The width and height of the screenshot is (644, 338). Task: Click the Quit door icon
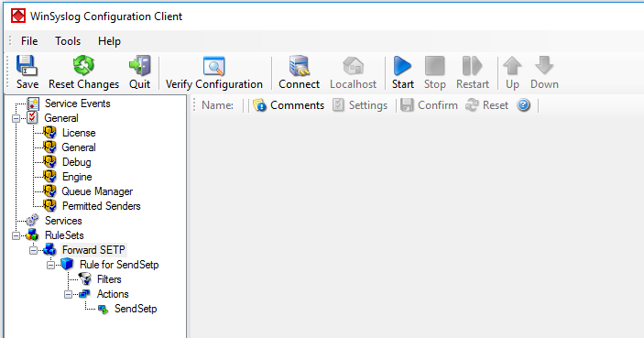139,66
